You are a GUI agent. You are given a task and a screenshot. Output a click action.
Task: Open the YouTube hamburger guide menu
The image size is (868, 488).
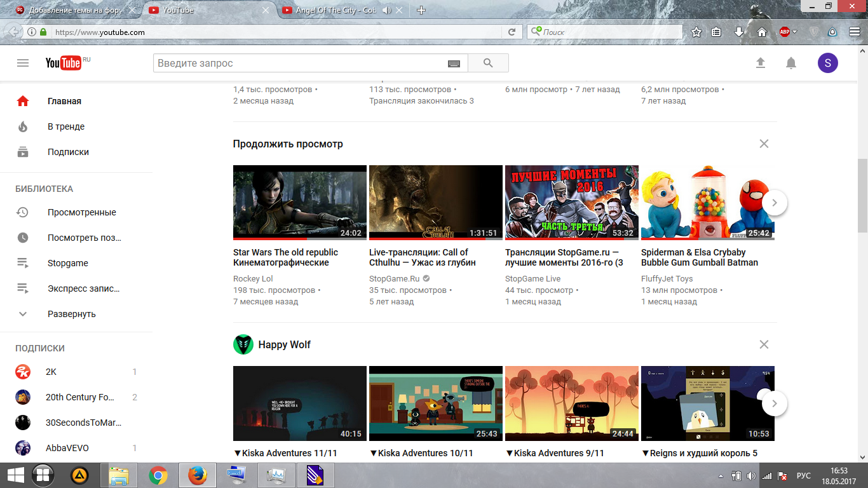point(23,63)
